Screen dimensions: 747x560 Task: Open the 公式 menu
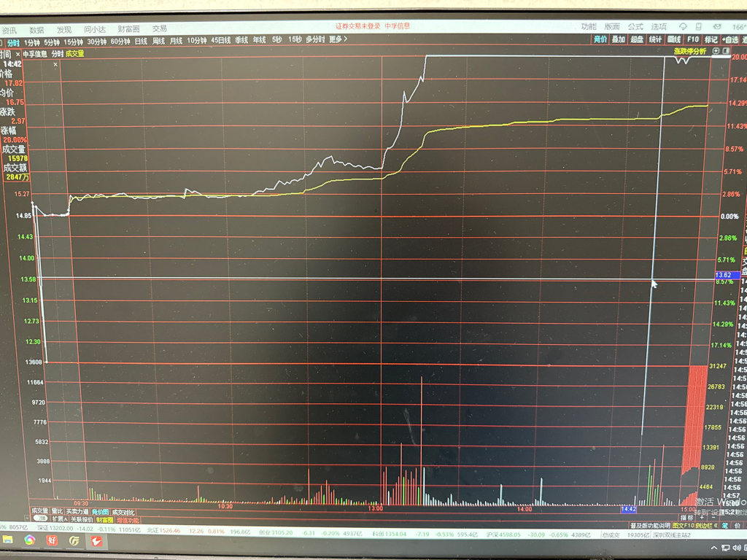tap(635, 27)
